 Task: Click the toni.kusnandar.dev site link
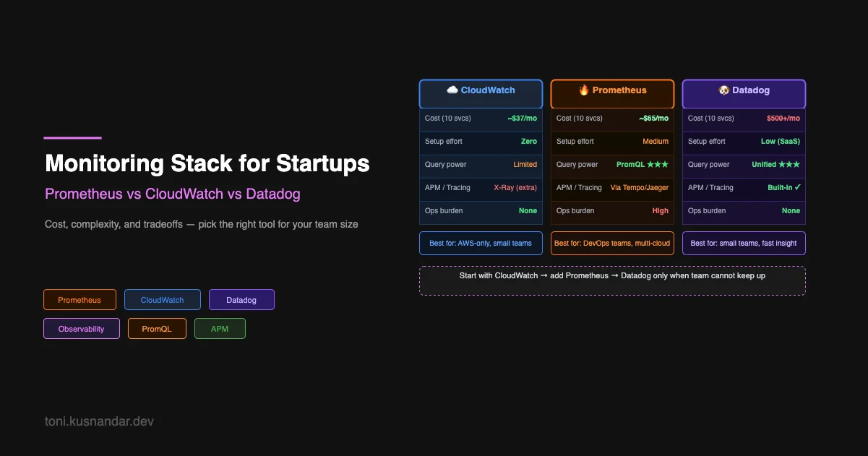pos(99,421)
